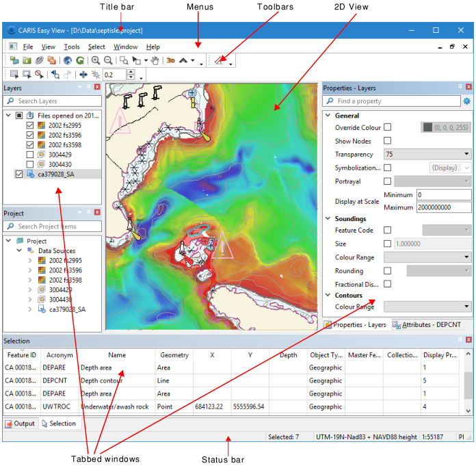476x468 pixels.
Task: Open the Tools menu
Action: (x=71, y=47)
